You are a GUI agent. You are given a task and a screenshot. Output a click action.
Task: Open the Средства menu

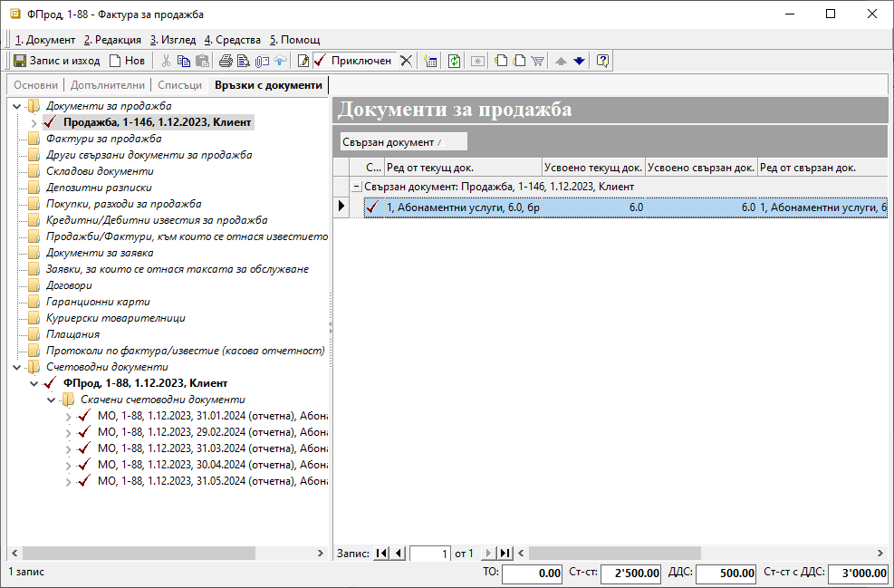coord(233,40)
